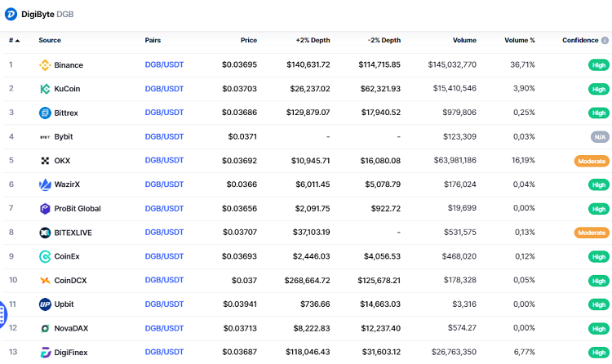Click the Bittrex exchange logo icon
Viewport: 612px width, 364px height.
[x=46, y=113]
